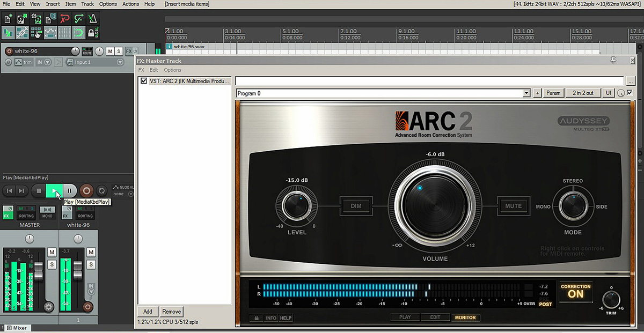Image resolution: width=644 pixels, height=333 pixels.
Task: Toggle the metronome toolbar icon
Action: point(93,19)
